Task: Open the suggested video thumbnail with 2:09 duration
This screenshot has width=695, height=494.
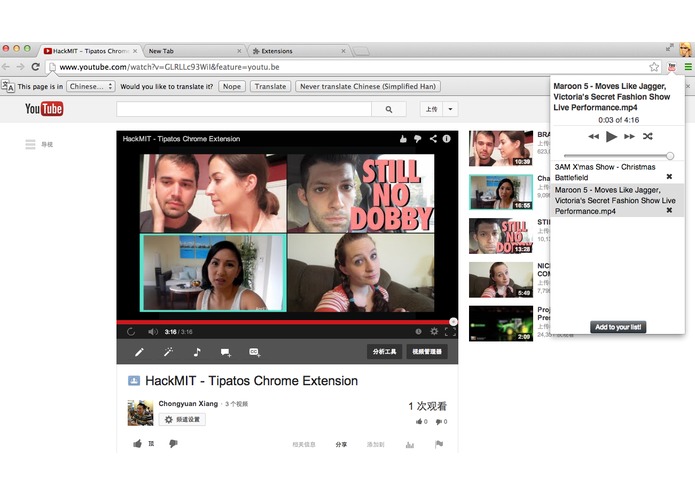Action: pyautogui.click(x=501, y=323)
